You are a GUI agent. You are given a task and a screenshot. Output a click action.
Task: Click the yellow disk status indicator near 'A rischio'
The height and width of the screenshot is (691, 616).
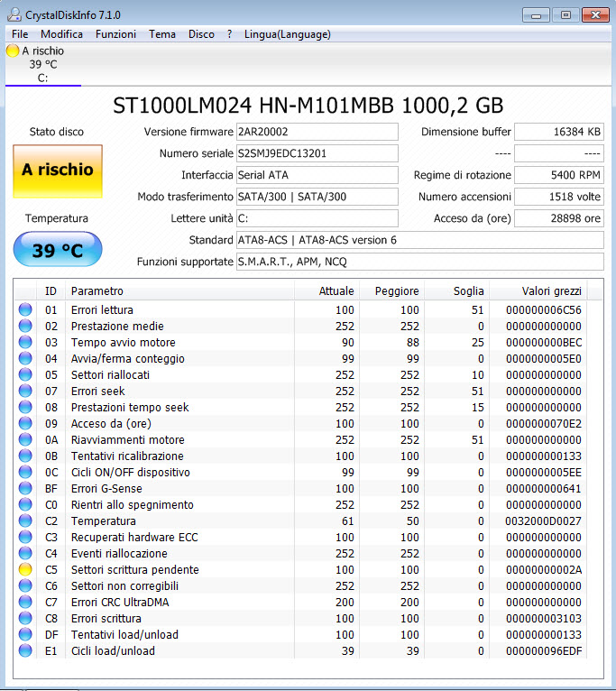(x=13, y=51)
